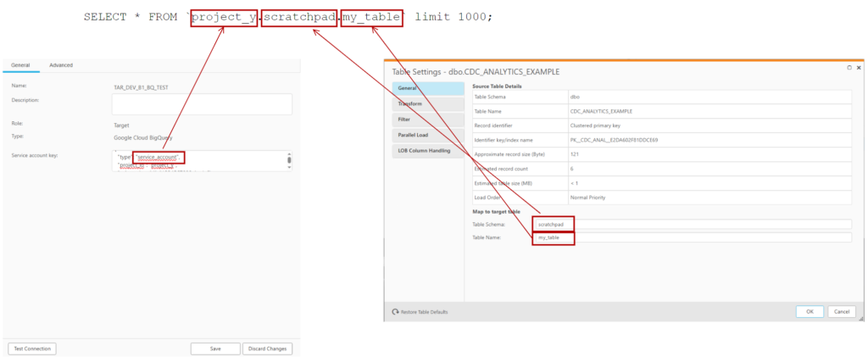
Task: Click OK in Table Settings
Action: tap(809, 311)
